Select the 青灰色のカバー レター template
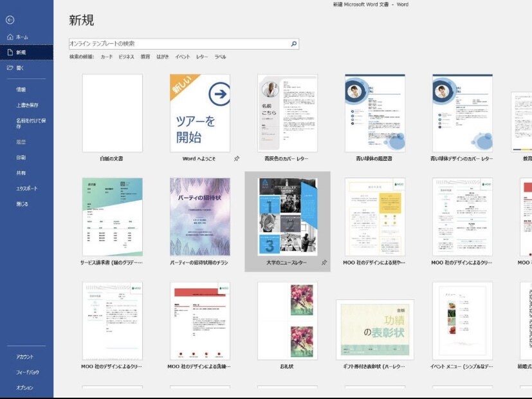 point(288,113)
